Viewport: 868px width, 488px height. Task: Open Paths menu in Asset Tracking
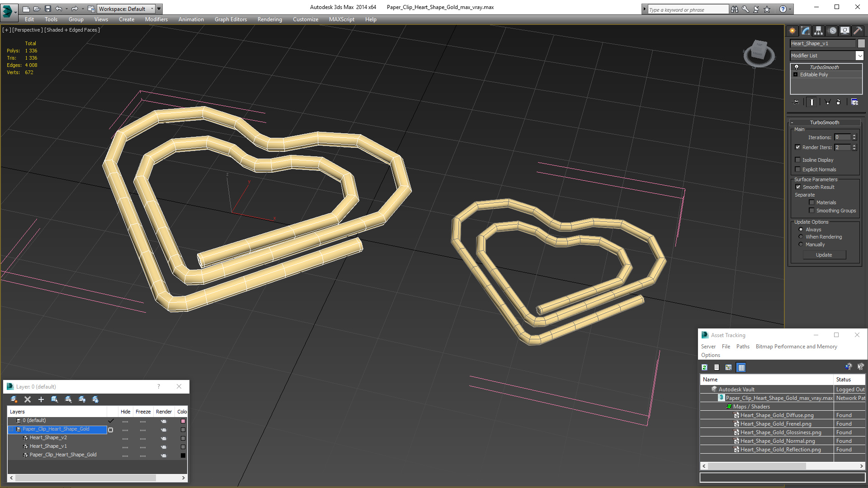click(x=743, y=347)
